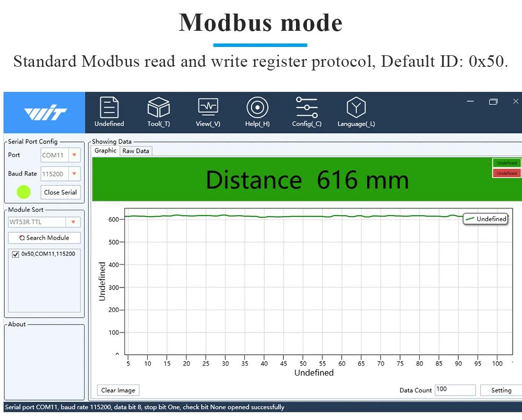
Task: Click the green serial status indicator
Action: point(23,192)
